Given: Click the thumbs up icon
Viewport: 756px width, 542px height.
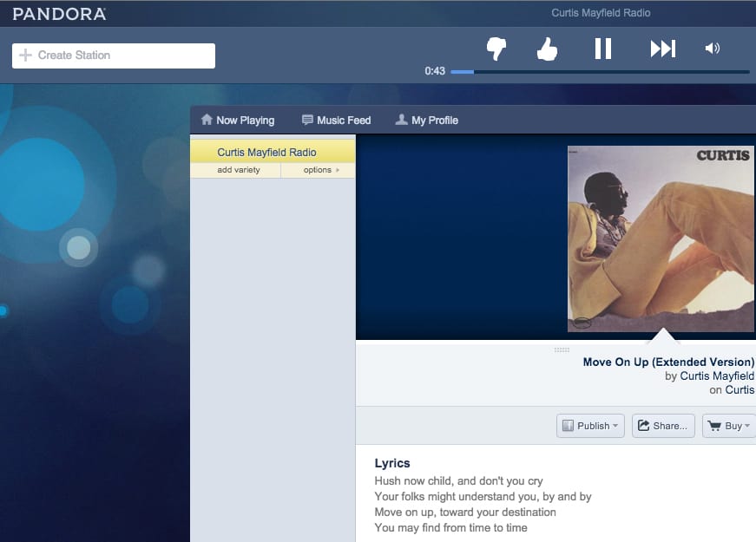Looking at the screenshot, I should point(547,49).
